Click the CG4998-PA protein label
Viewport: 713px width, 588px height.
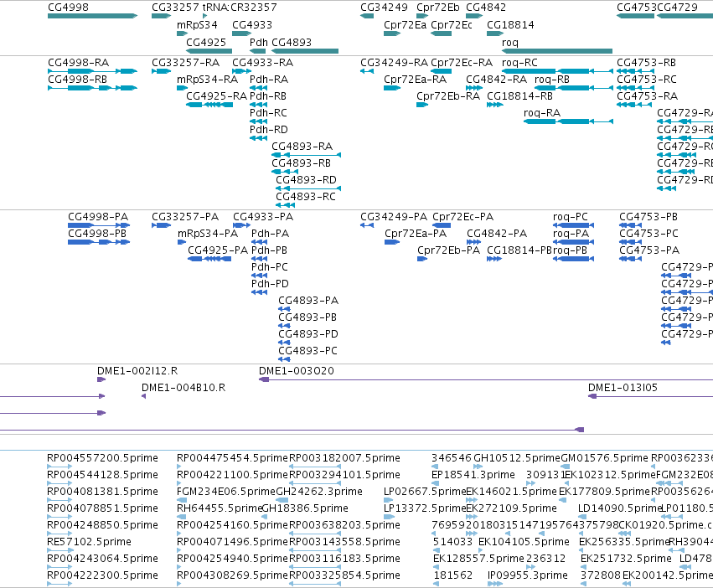[x=98, y=216]
